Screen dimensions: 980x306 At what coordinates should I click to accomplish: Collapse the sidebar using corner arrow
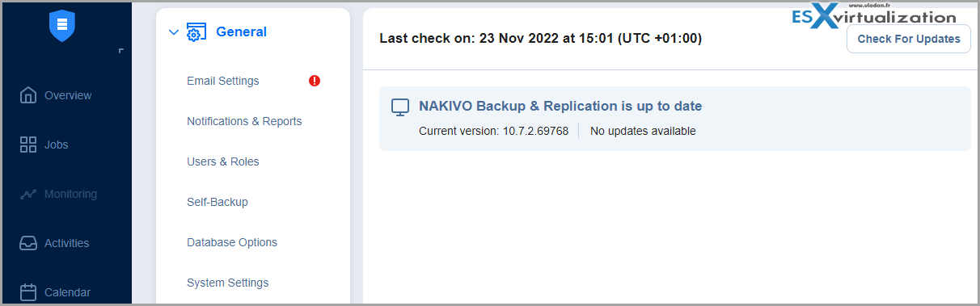tap(121, 51)
